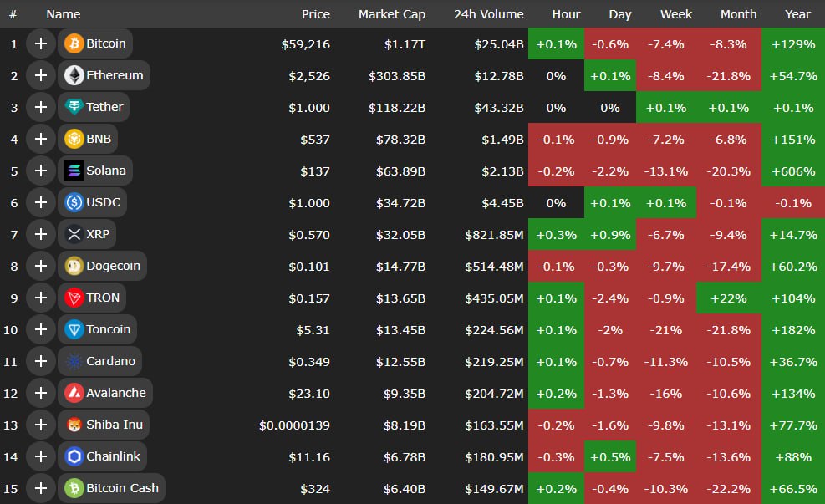Click the Toncoin price $5.31 cell
The width and height of the screenshot is (825, 504).
313,329
